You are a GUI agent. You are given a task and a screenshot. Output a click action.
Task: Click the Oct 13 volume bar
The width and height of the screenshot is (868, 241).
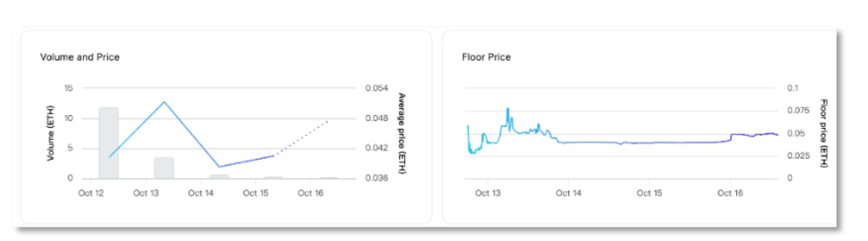click(x=164, y=168)
